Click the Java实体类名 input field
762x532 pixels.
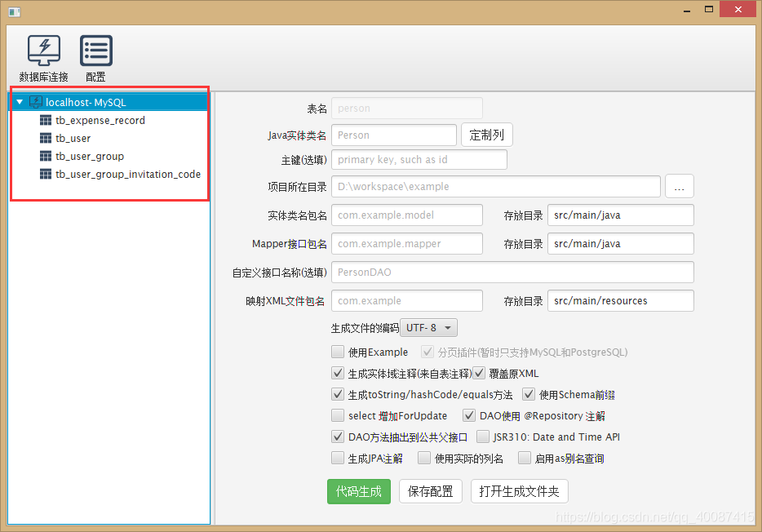(394, 135)
